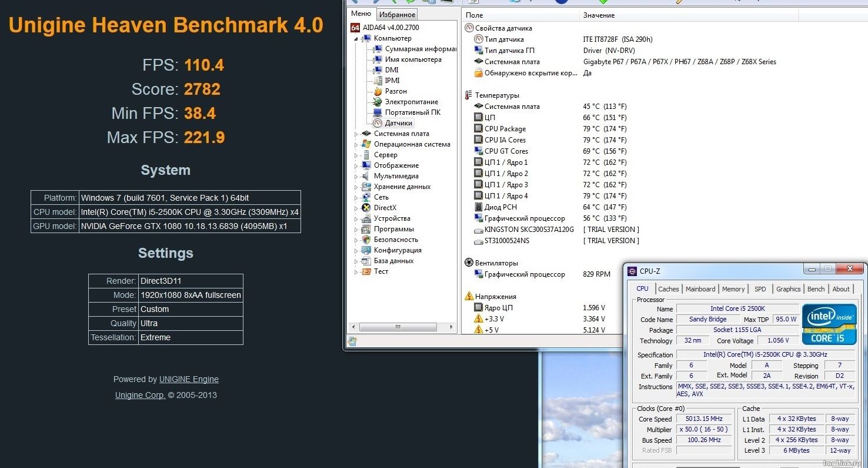Select Портативный ПК icon entry
868x468 pixels.
[378, 112]
